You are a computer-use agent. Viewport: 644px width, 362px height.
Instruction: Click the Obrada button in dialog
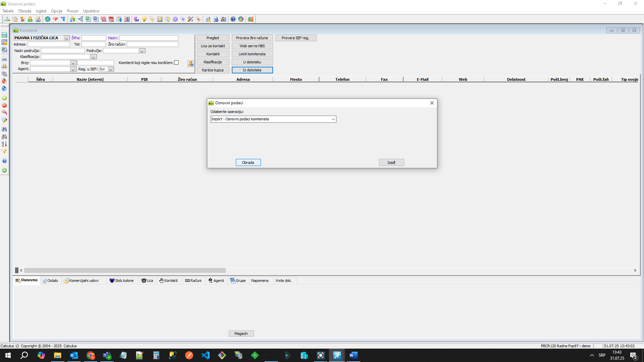(x=248, y=163)
